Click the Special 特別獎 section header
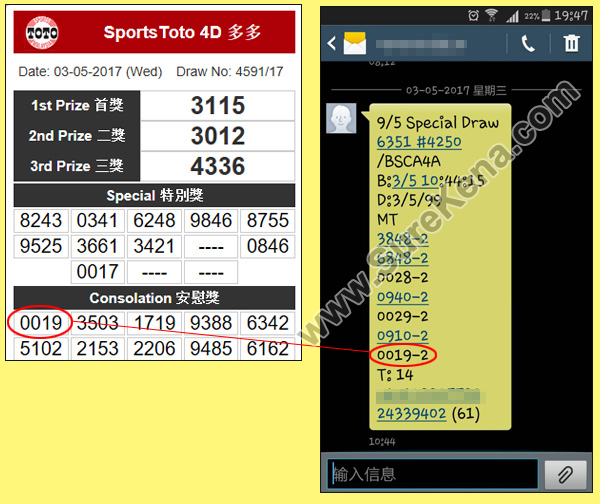 point(155,196)
